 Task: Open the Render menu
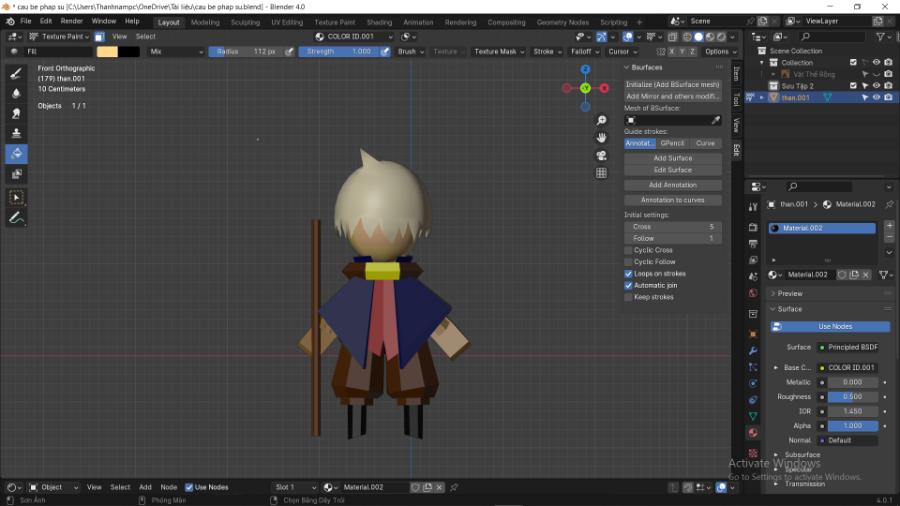tap(72, 21)
